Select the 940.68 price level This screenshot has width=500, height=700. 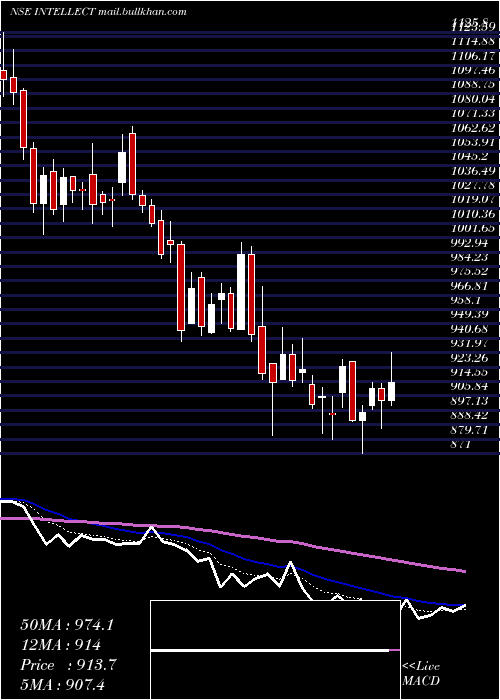click(469, 329)
